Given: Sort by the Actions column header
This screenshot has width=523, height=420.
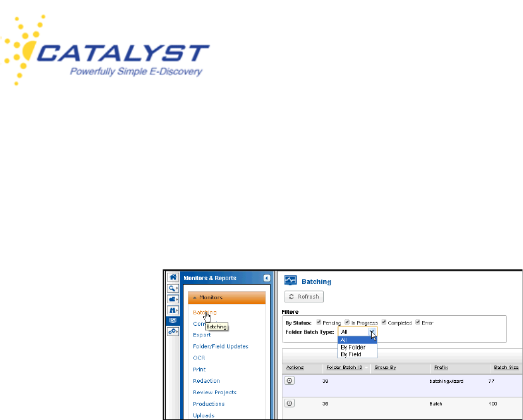Looking at the screenshot, I should [x=295, y=368].
